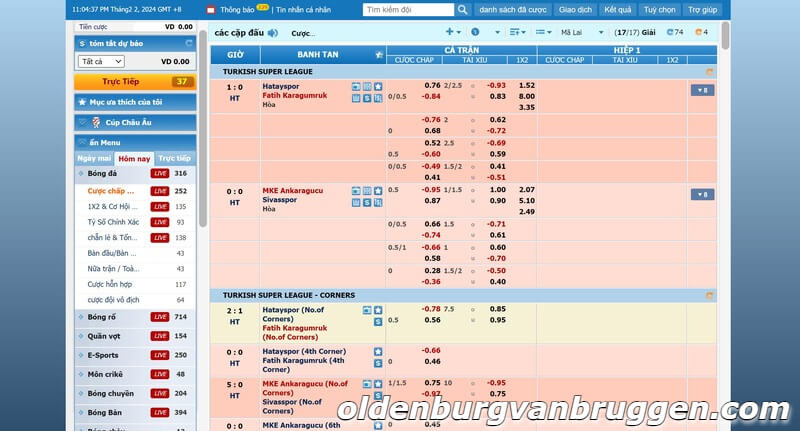The height and width of the screenshot is (431, 800).
Task: Select Fatih Karagumruk 1X2 odds 8.00
Action: pos(527,96)
